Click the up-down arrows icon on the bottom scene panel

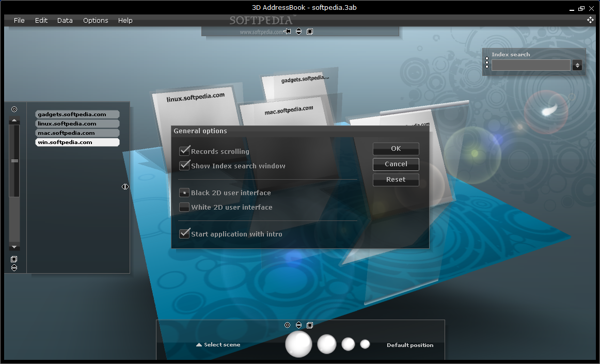(298, 325)
